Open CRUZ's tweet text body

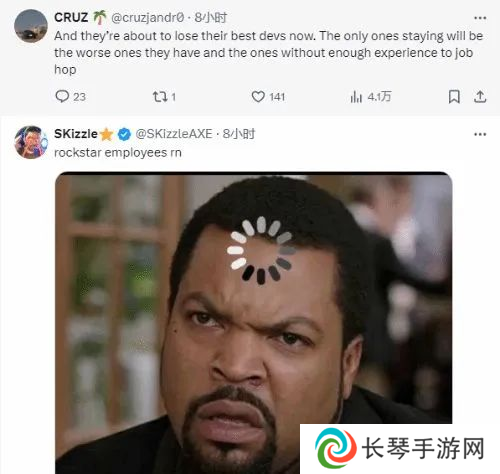(x=269, y=53)
